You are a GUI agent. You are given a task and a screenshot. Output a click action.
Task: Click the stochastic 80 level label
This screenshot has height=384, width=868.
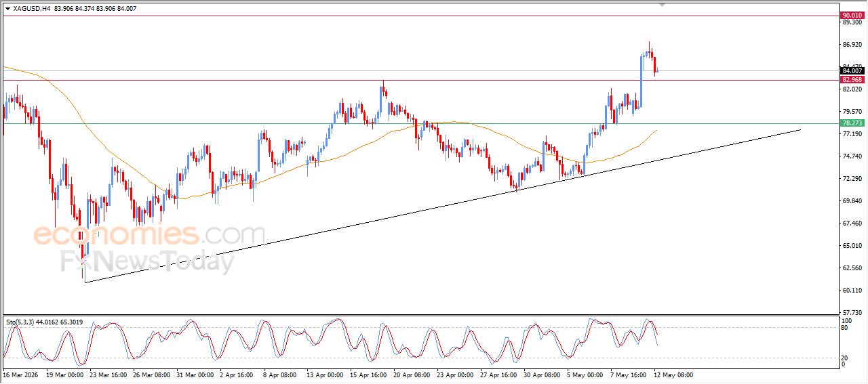845,328
